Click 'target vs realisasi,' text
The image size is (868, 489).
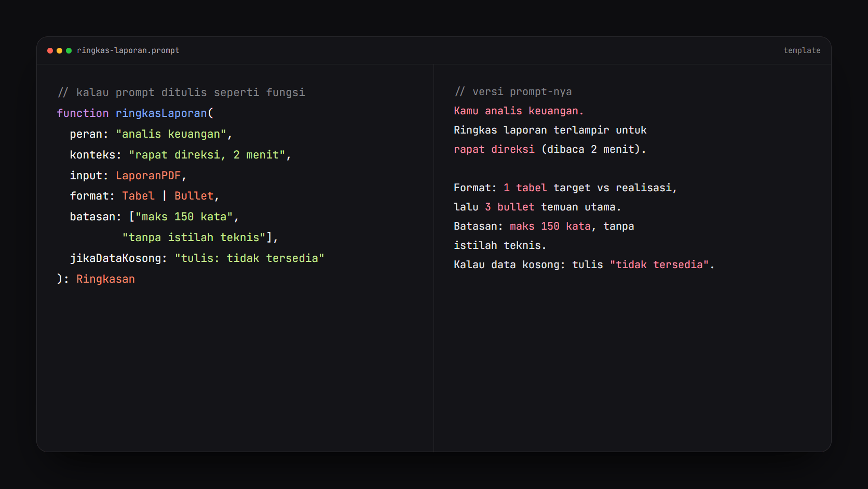click(615, 188)
